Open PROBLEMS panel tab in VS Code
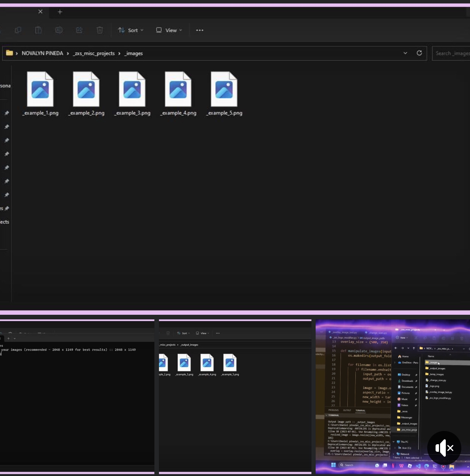This screenshot has height=476, width=470. click(x=333, y=410)
